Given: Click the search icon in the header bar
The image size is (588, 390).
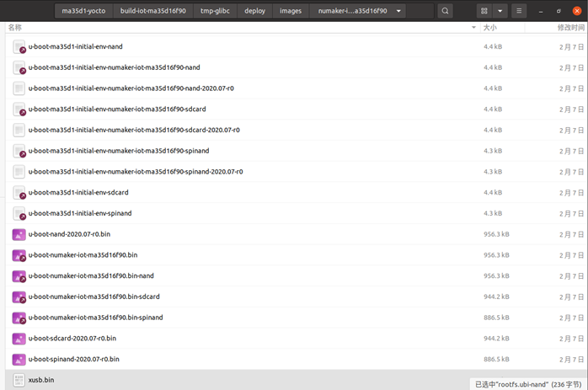Looking at the screenshot, I should [x=446, y=11].
